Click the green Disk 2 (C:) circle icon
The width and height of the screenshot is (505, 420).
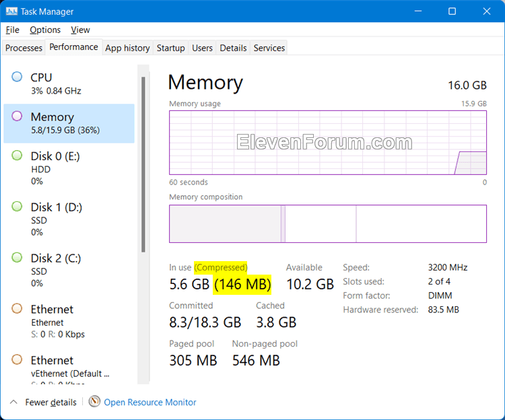pyautogui.click(x=17, y=258)
